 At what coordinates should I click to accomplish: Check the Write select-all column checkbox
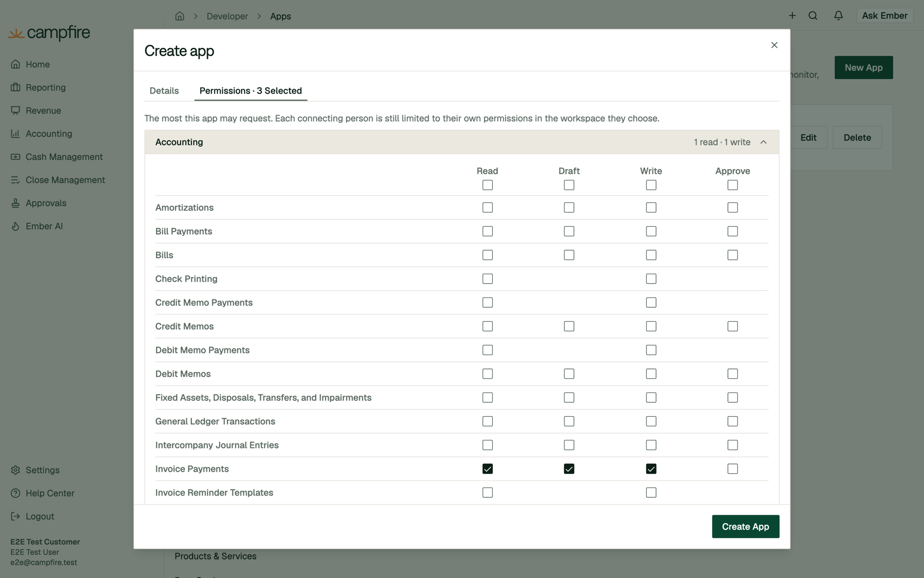click(651, 185)
